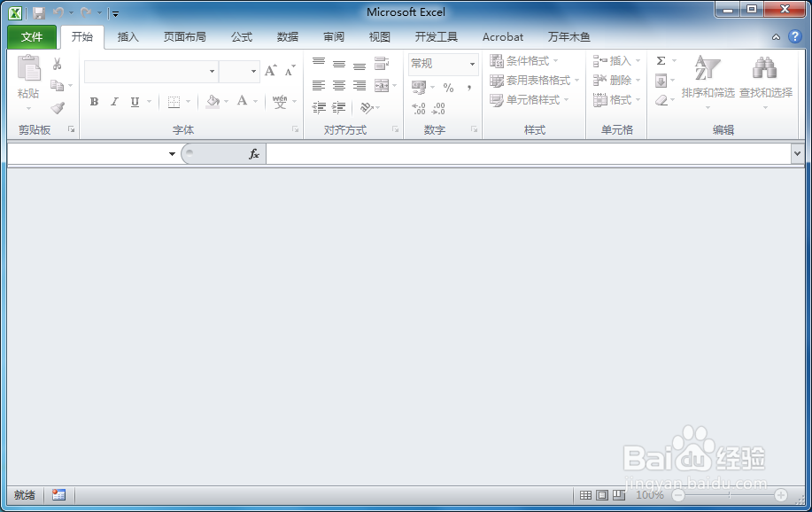Click 插入 insert cells button
812x512 pixels.
coord(616,60)
